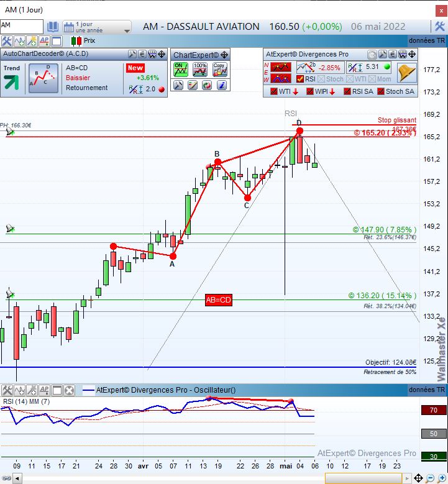
Task: Edit the AM ticker input field
Action: click(x=22, y=26)
